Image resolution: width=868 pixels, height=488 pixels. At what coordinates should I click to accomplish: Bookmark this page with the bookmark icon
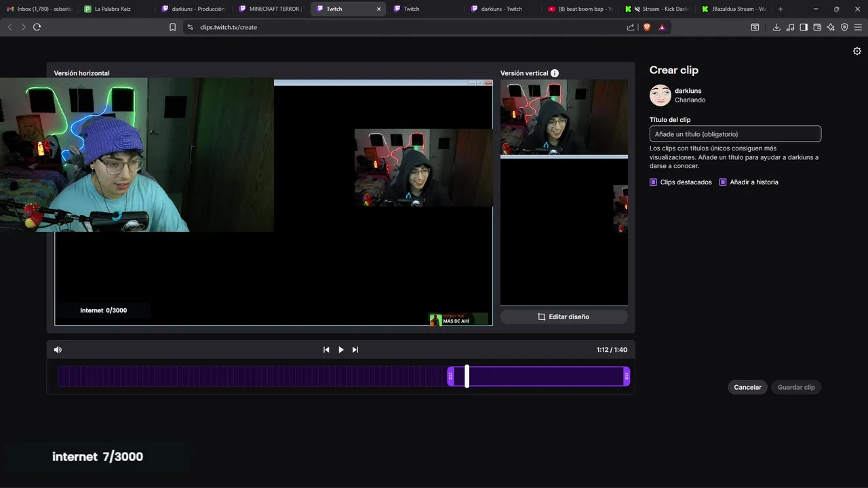(x=172, y=27)
